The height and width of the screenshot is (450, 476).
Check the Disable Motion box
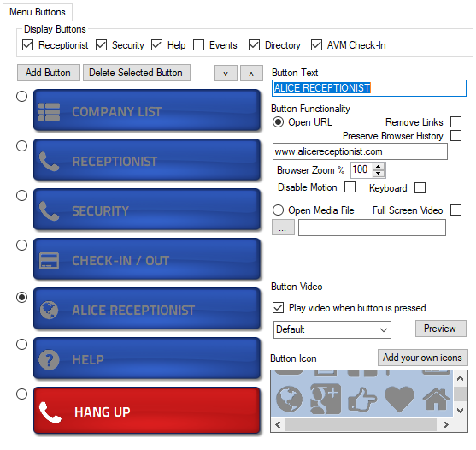click(x=350, y=187)
